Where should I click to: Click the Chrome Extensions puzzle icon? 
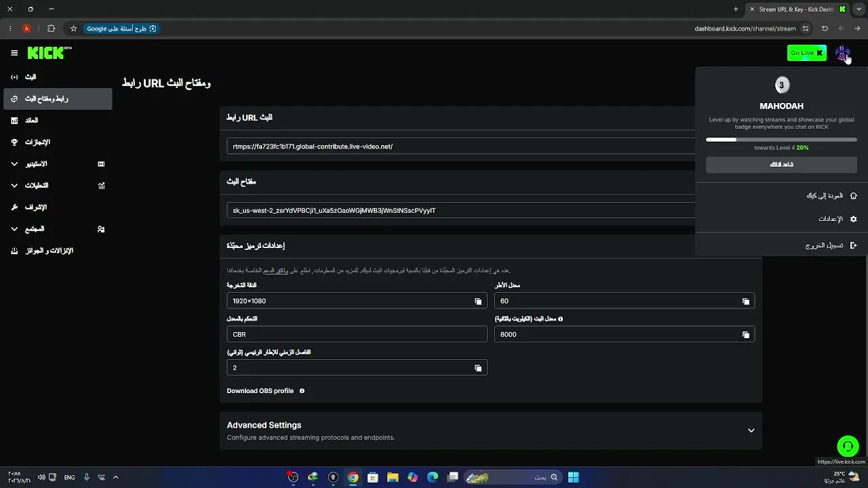click(51, 28)
